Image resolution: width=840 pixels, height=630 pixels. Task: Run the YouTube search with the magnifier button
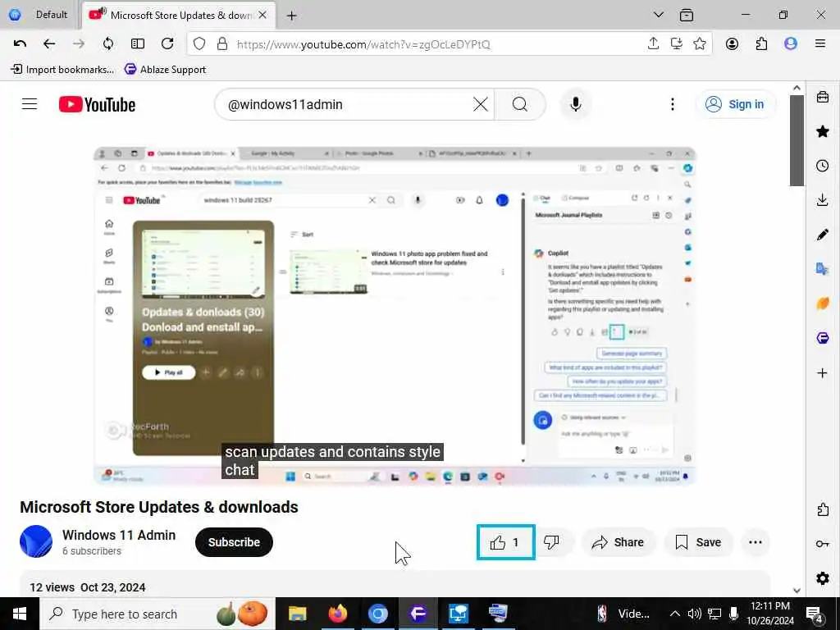[x=519, y=104]
